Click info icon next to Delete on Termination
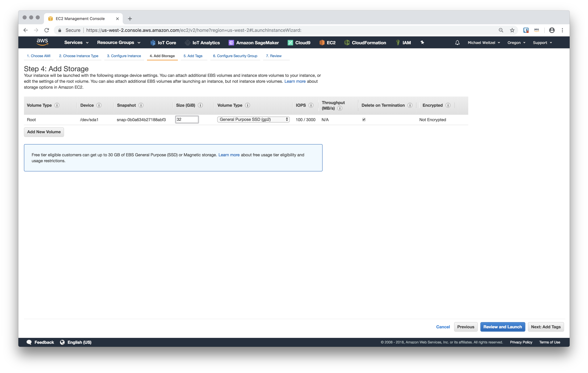588x373 pixels. click(x=410, y=105)
